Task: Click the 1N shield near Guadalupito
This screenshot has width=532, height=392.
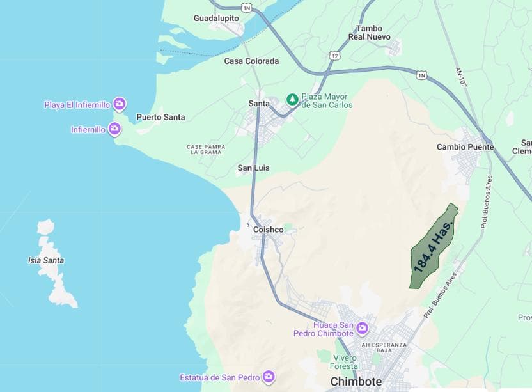Action: (x=247, y=8)
